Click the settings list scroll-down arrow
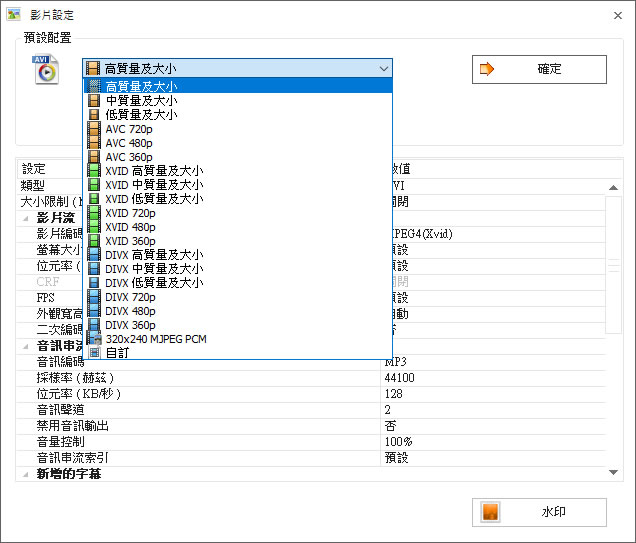Image resolution: width=636 pixels, height=543 pixels. pos(613,472)
